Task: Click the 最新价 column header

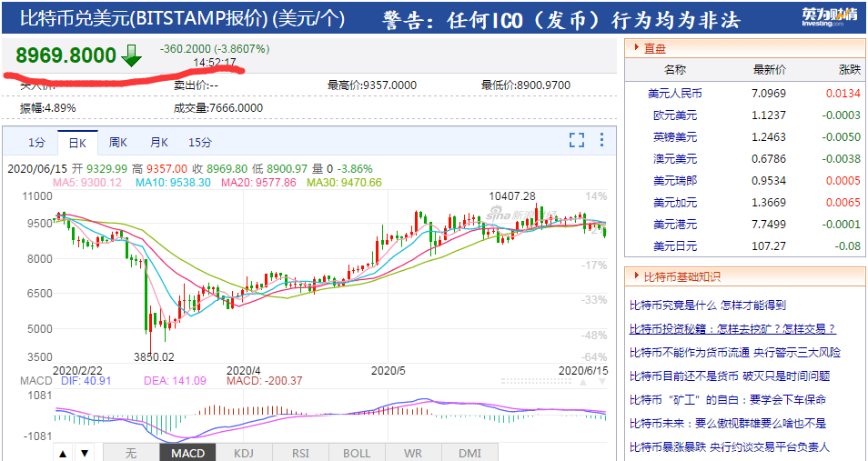Action: click(x=770, y=70)
